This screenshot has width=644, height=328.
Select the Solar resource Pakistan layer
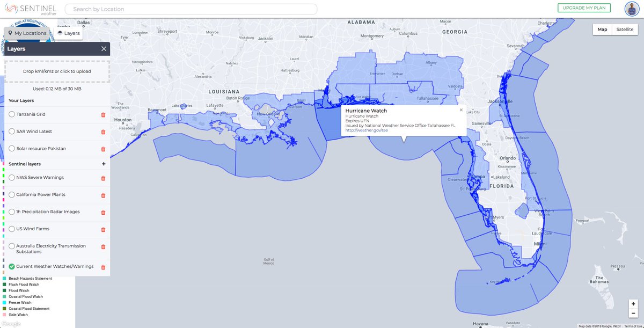(x=11, y=148)
